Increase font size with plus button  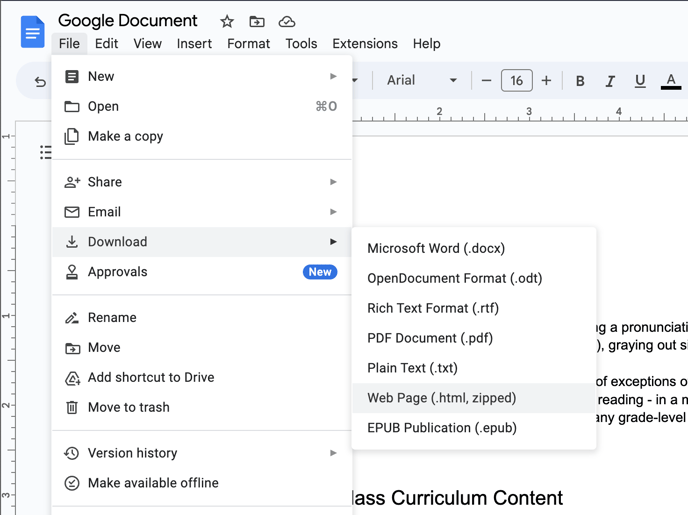point(546,81)
